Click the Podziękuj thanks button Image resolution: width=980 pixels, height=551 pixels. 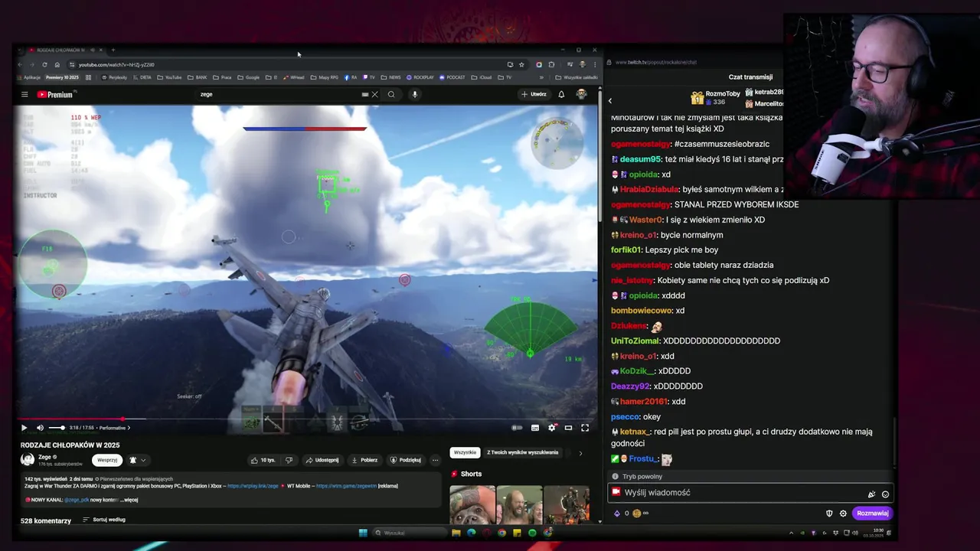406,460
